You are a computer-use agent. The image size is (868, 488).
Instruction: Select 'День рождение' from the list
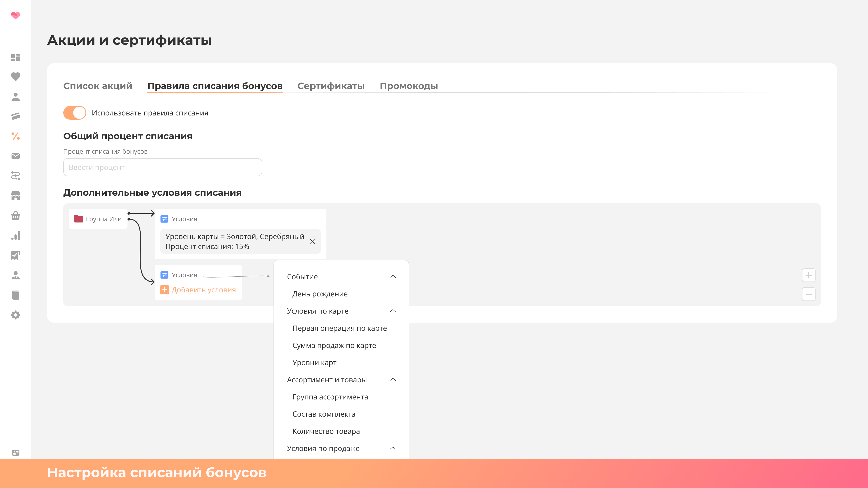(x=320, y=294)
